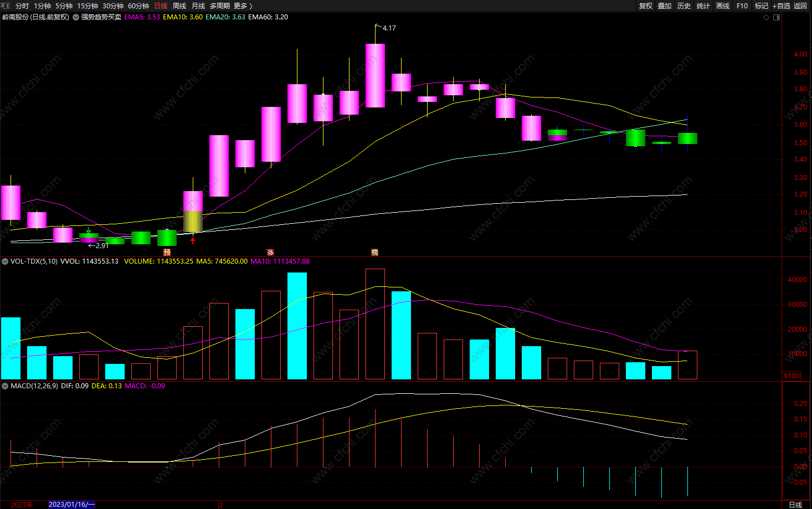Click the MACD(12,26,9) indicator label

(34, 386)
